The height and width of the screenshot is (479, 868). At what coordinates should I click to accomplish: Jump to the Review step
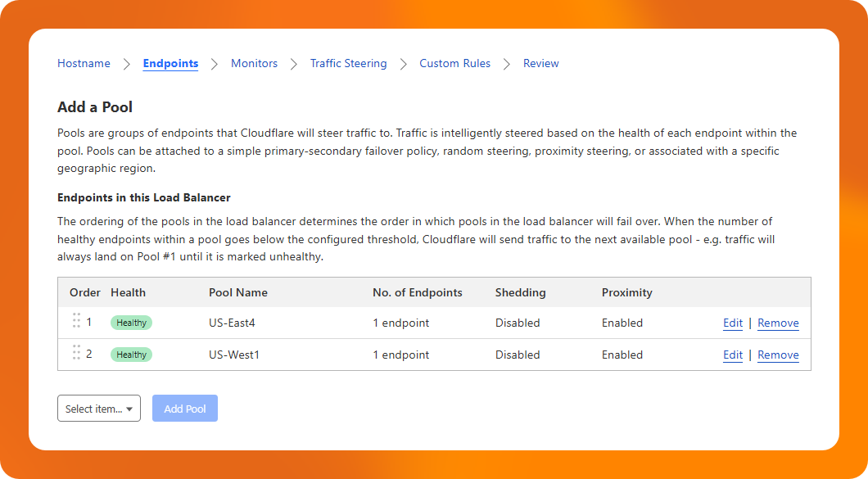(540, 63)
